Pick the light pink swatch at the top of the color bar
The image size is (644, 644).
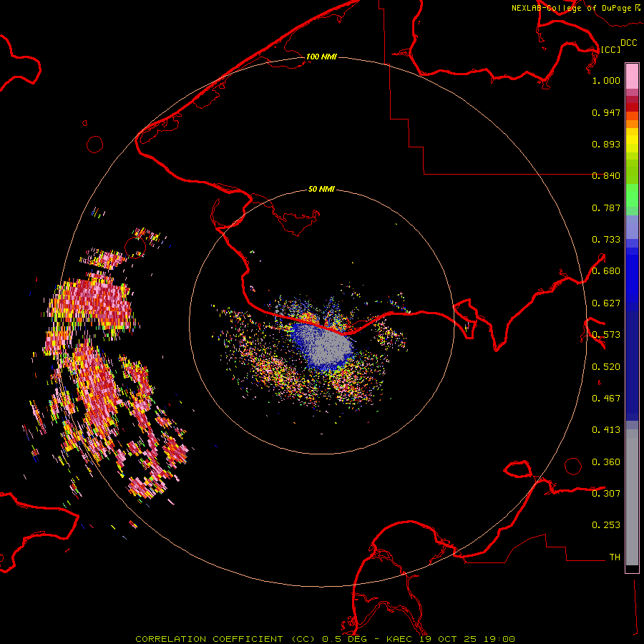[x=632, y=76]
